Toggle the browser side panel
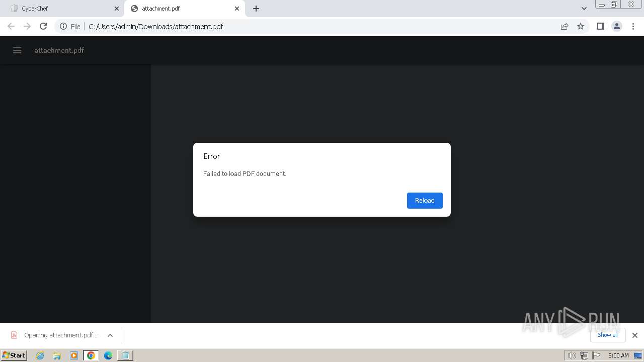 (x=600, y=26)
